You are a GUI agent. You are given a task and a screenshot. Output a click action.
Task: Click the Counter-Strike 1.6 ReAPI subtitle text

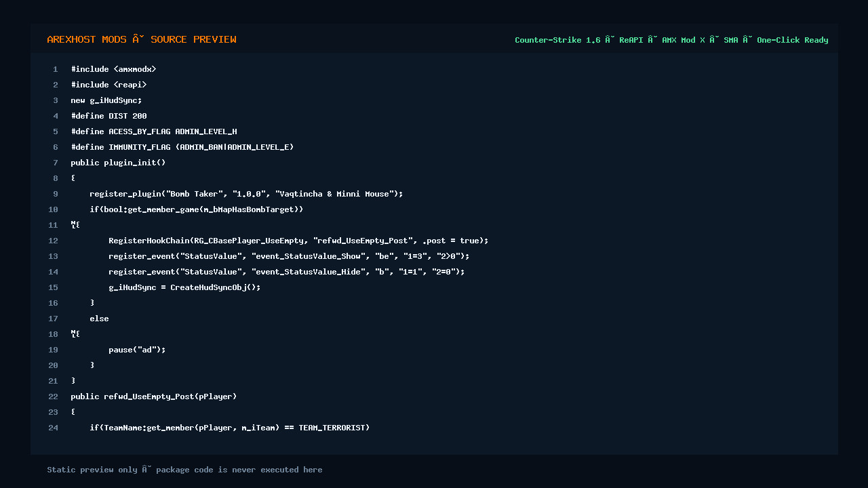(671, 40)
